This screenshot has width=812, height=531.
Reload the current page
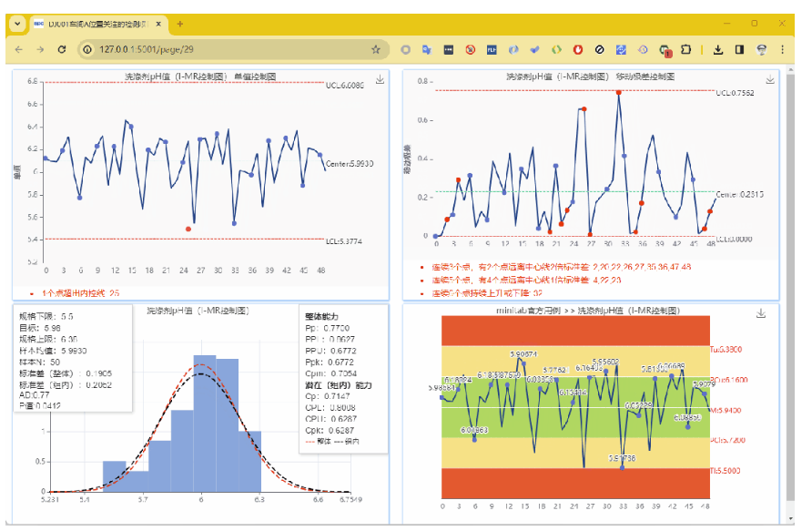(x=62, y=49)
